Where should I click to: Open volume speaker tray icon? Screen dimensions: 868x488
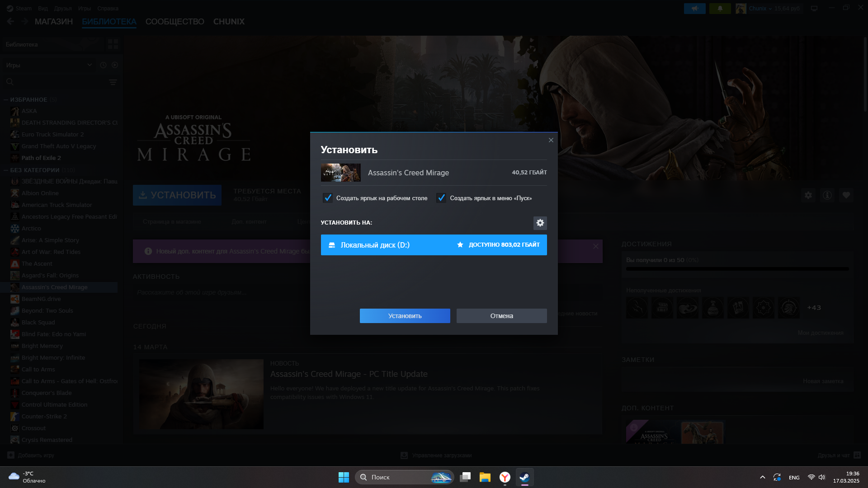pos(822,477)
